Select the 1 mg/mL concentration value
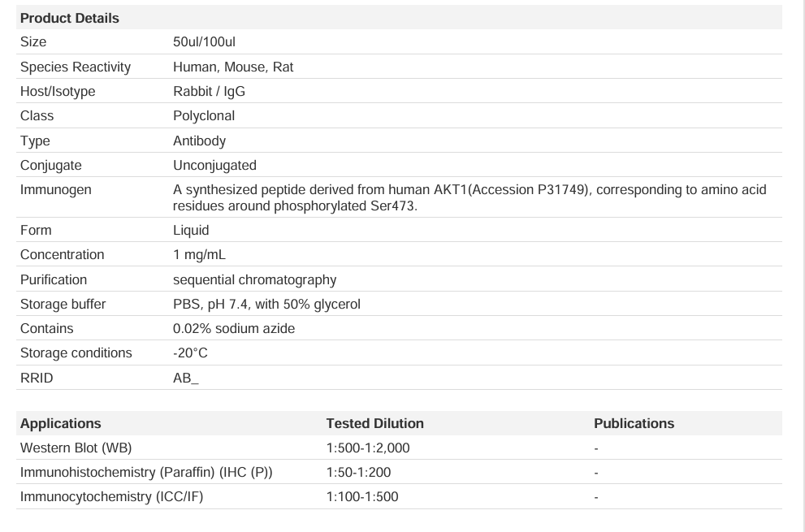 [199, 255]
